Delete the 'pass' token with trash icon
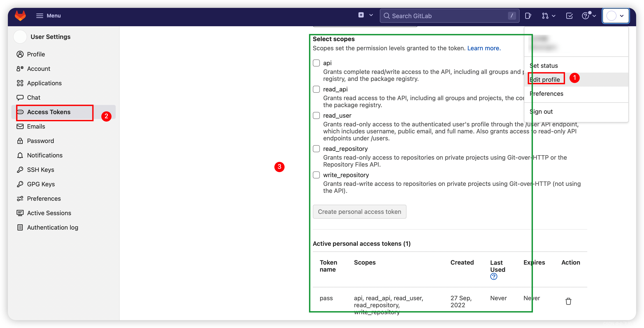Image resolution: width=644 pixels, height=328 pixels. (x=568, y=301)
